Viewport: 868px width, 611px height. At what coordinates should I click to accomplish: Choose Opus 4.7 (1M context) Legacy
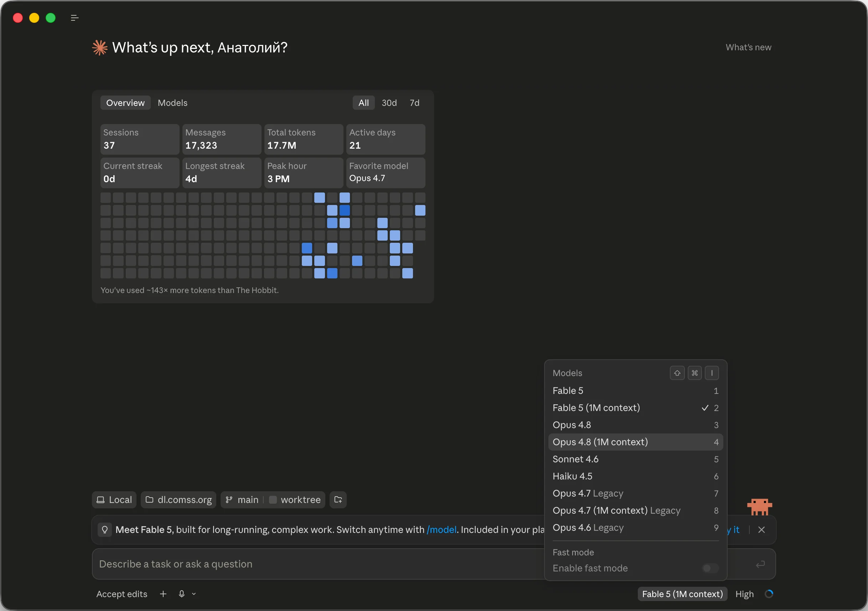coord(636,510)
